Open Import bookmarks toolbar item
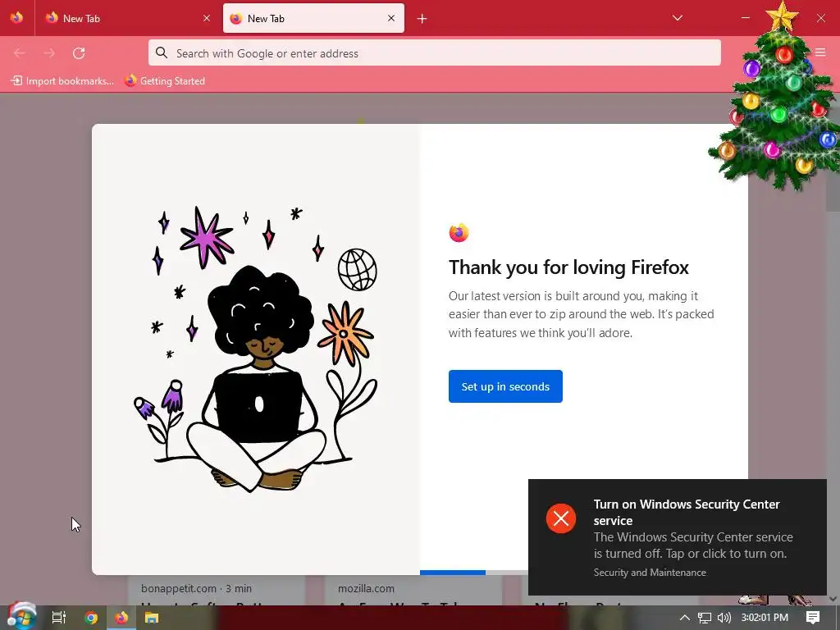Image resolution: width=840 pixels, height=630 pixels. (62, 81)
